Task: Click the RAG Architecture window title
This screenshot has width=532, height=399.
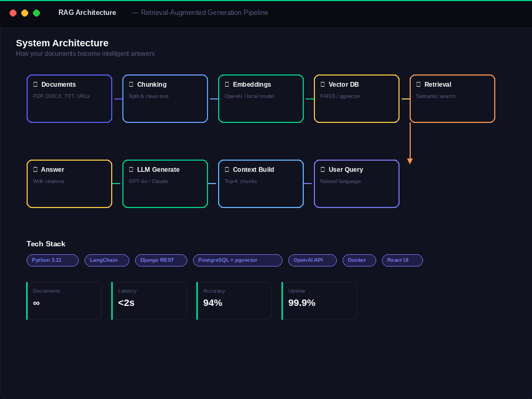Action: point(87,13)
